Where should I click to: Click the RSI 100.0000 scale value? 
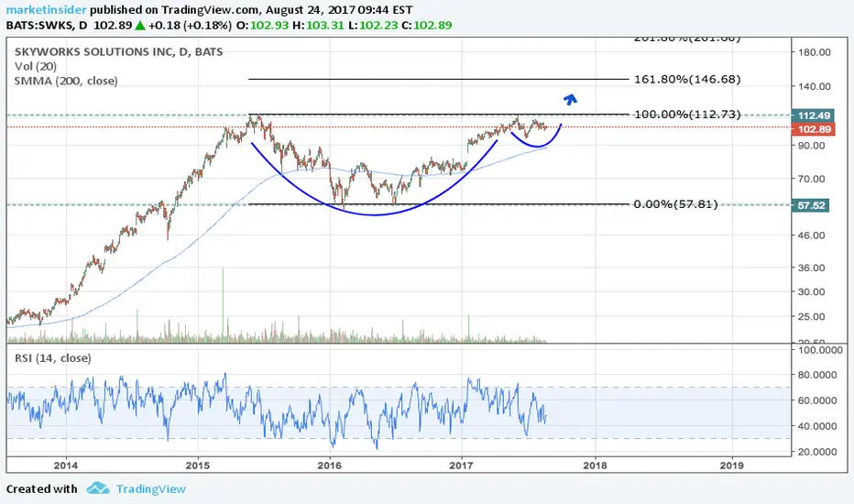point(821,350)
